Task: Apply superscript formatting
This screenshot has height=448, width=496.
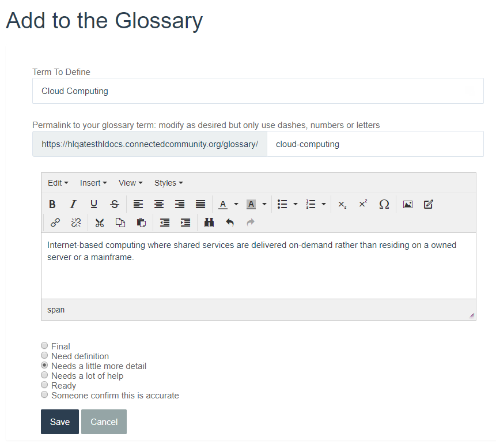Action: [363, 204]
